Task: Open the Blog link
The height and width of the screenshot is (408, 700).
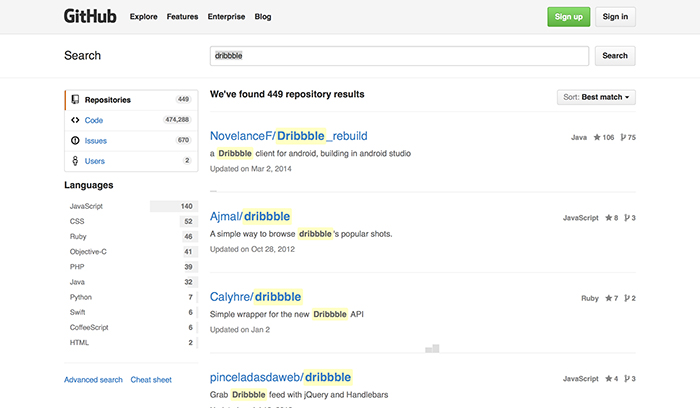Action: [263, 17]
